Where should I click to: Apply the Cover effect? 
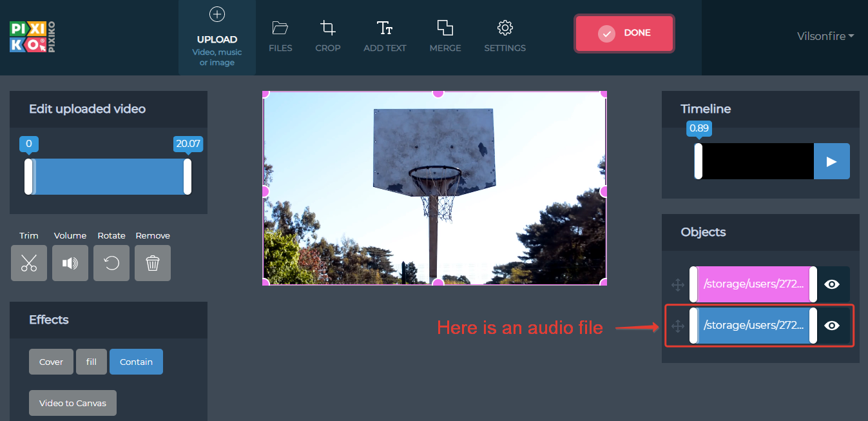click(x=51, y=362)
